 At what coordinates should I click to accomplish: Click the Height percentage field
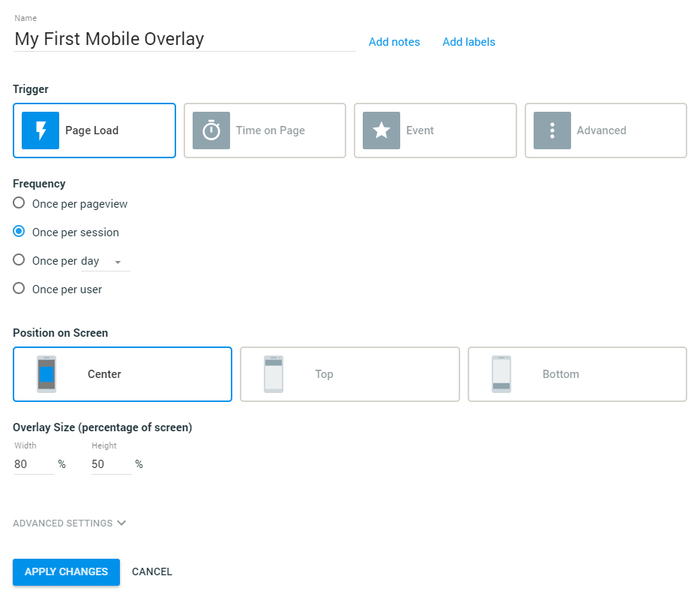click(x=111, y=464)
